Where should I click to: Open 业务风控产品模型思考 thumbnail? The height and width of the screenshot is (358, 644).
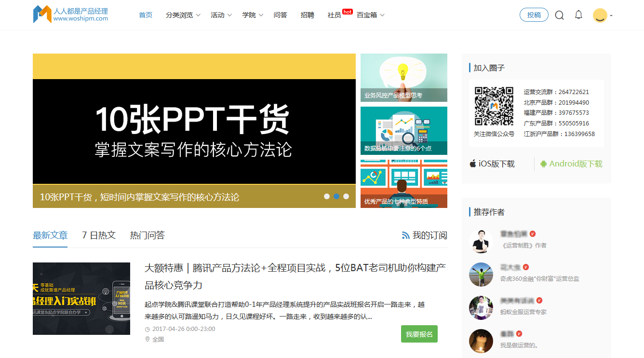pos(404,78)
